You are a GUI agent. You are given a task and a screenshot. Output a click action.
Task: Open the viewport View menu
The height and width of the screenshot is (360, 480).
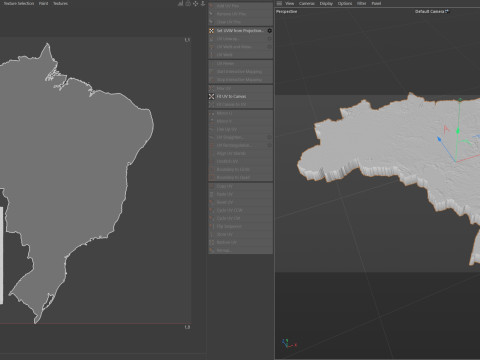[x=289, y=3]
